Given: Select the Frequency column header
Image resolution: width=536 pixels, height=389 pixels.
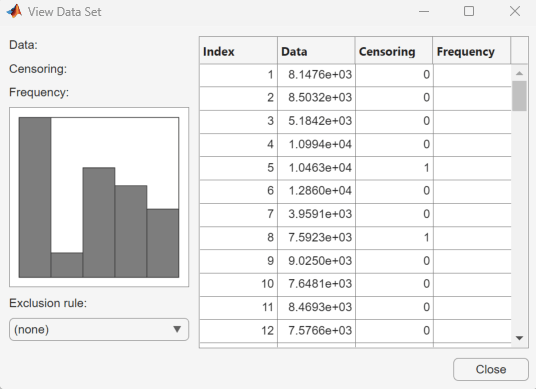Looking at the screenshot, I should [x=471, y=51].
